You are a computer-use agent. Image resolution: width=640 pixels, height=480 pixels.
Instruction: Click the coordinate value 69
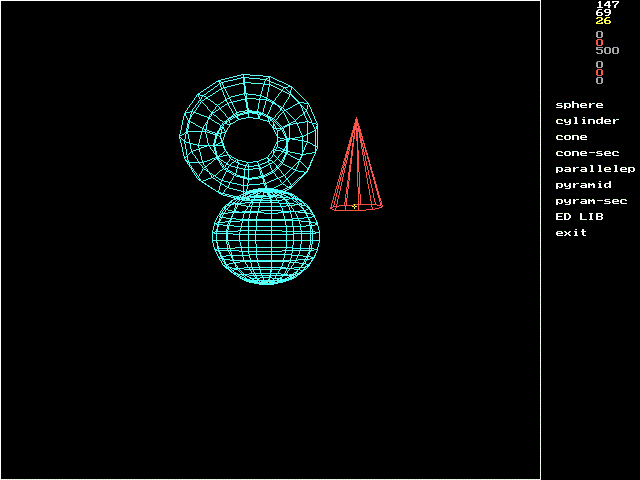pyautogui.click(x=603, y=13)
